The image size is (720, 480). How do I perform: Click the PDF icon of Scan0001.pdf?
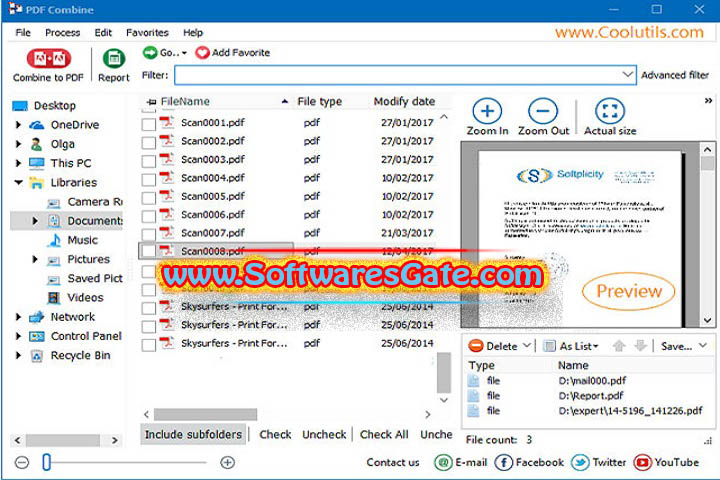pos(166,122)
